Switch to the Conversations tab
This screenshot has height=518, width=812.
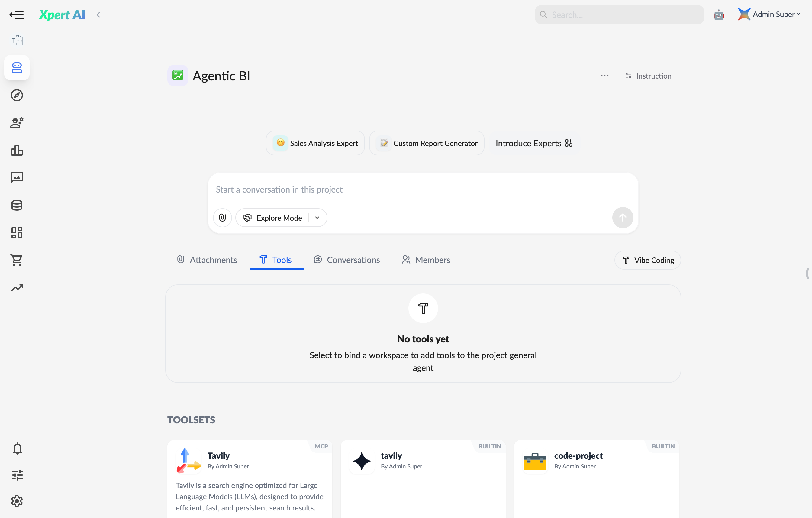point(347,260)
